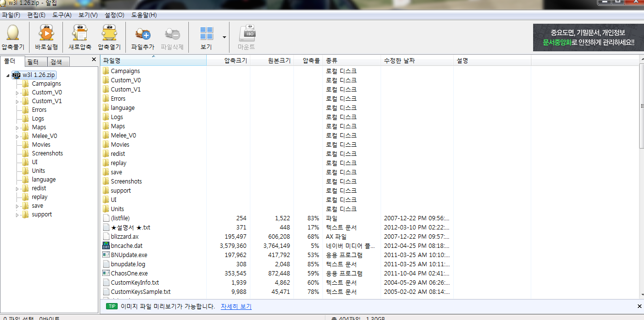Viewport: 644px width, 320px height.
Task: Close the left folder panel
Action: click(94, 60)
